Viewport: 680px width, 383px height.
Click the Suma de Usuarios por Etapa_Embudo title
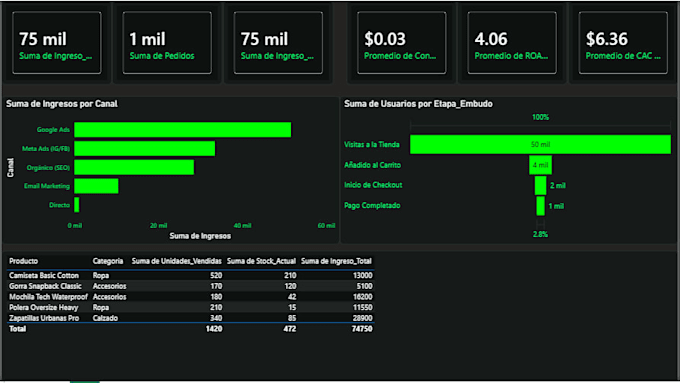(x=418, y=104)
